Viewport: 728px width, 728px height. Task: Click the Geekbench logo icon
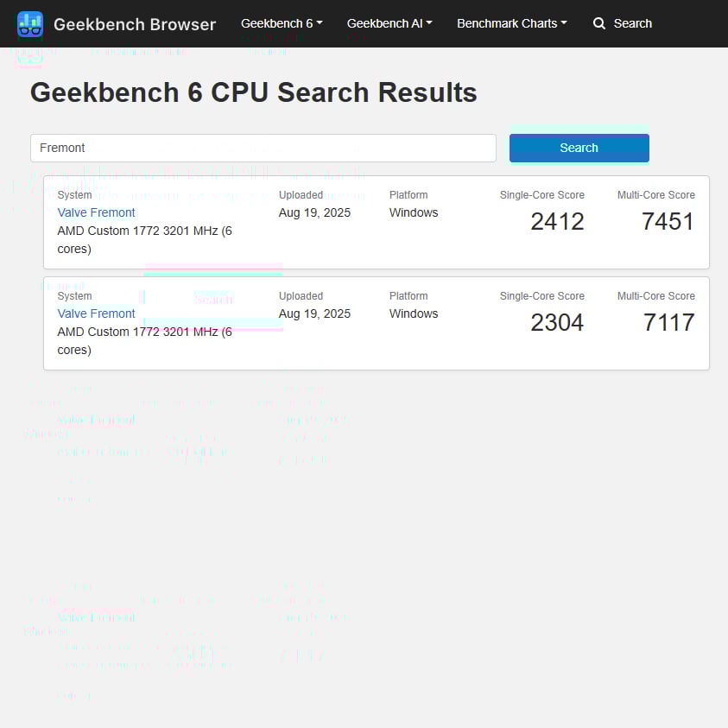(x=30, y=24)
